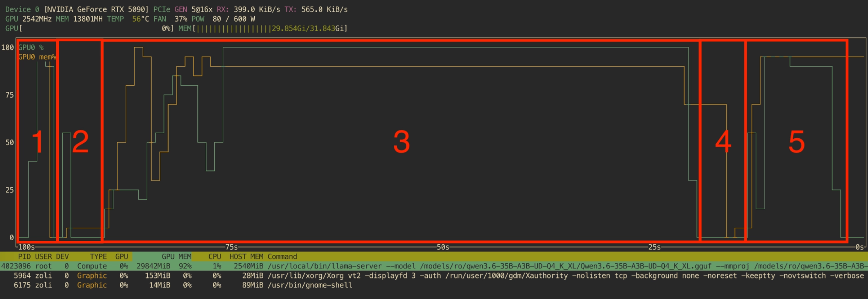Select the "Device 0" label
The image size is (868, 299).
pyautogui.click(x=22, y=9)
